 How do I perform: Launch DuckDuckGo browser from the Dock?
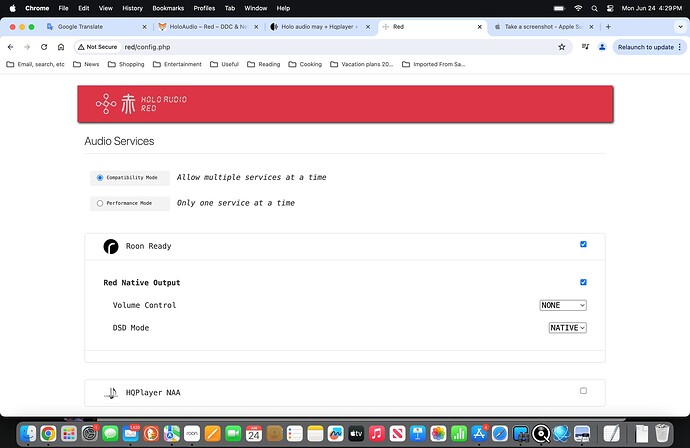click(151, 433)
